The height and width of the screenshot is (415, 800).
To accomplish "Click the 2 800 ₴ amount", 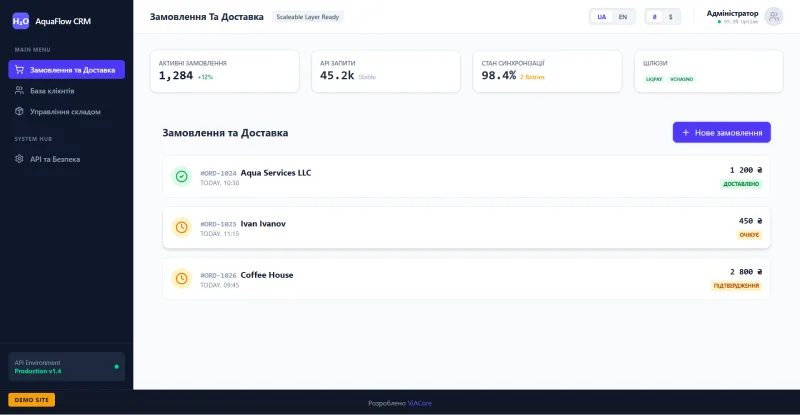I will coord(746,272).
